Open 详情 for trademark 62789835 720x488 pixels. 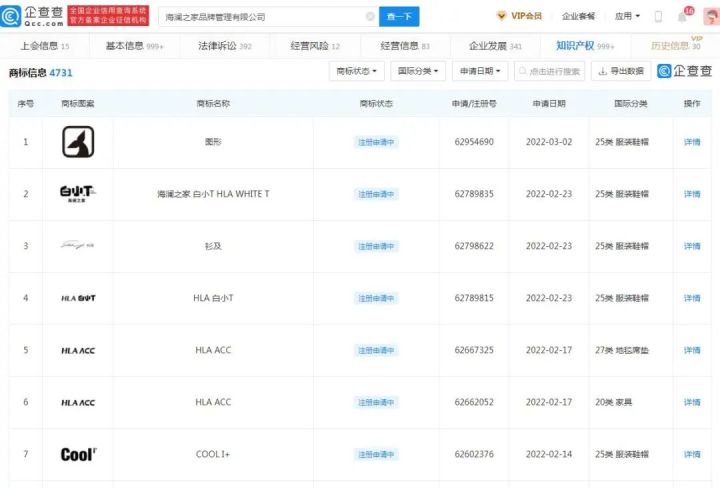pyautogui.click(x=692, y=194)
